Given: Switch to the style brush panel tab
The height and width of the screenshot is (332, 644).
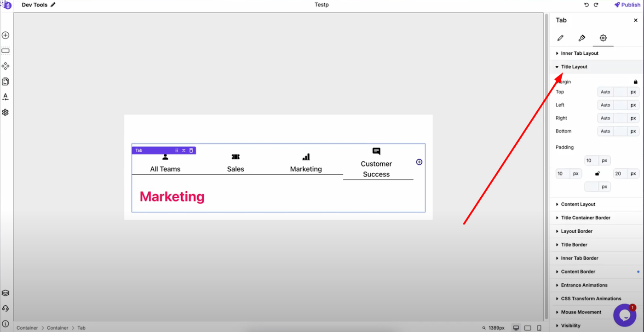Looking at the screenshot, I should 582,38.
